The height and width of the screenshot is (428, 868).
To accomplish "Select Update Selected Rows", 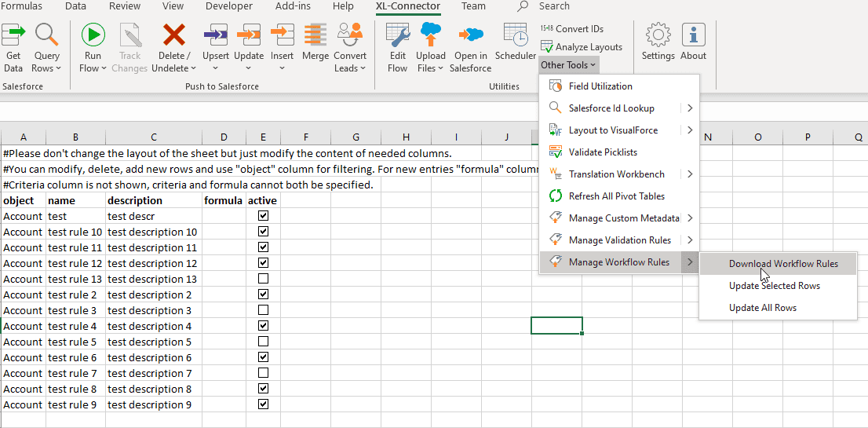I will click(x=778, y=286).
